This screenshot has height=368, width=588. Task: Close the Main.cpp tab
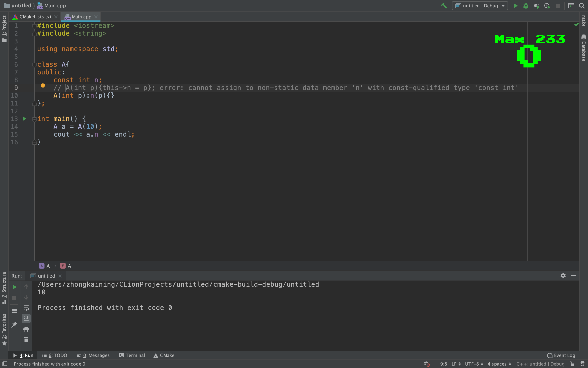(96, 17)
